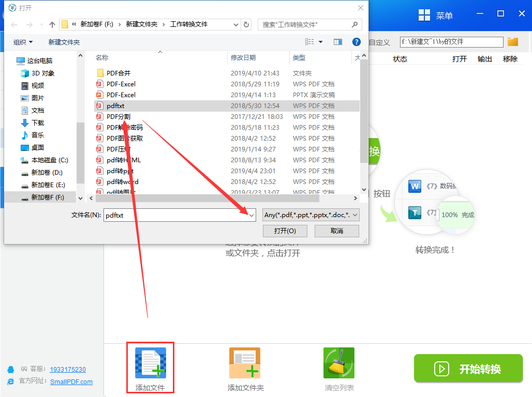Viewport: 532px width, 397px height.
Task: Click the Internet Explorer icon by 官方网址
Action: (x=11, y=381)
